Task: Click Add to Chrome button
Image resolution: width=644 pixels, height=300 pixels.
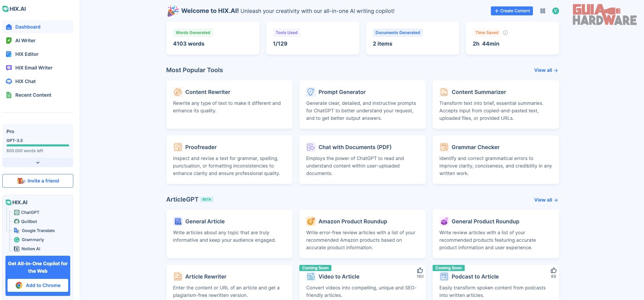Action: pos(38,285)
